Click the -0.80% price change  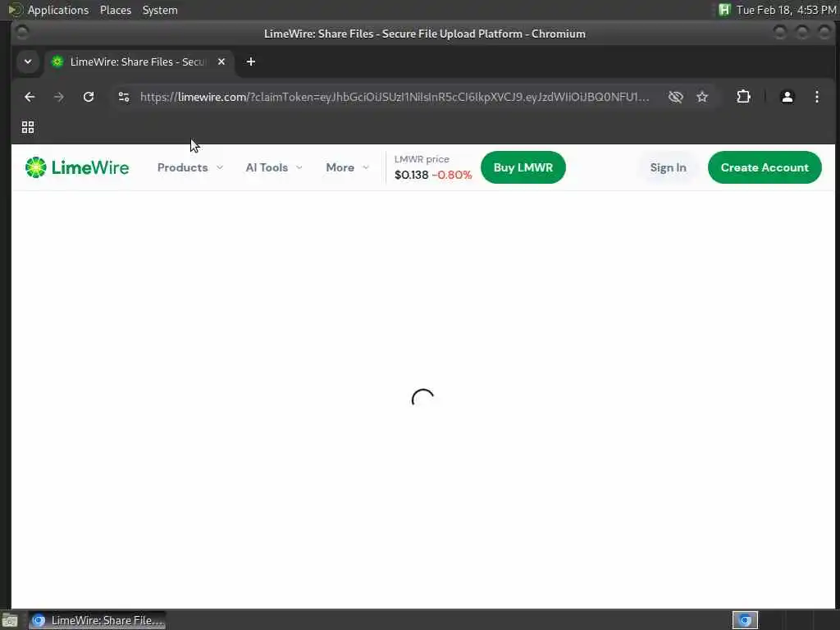click(x=452, y=176)
